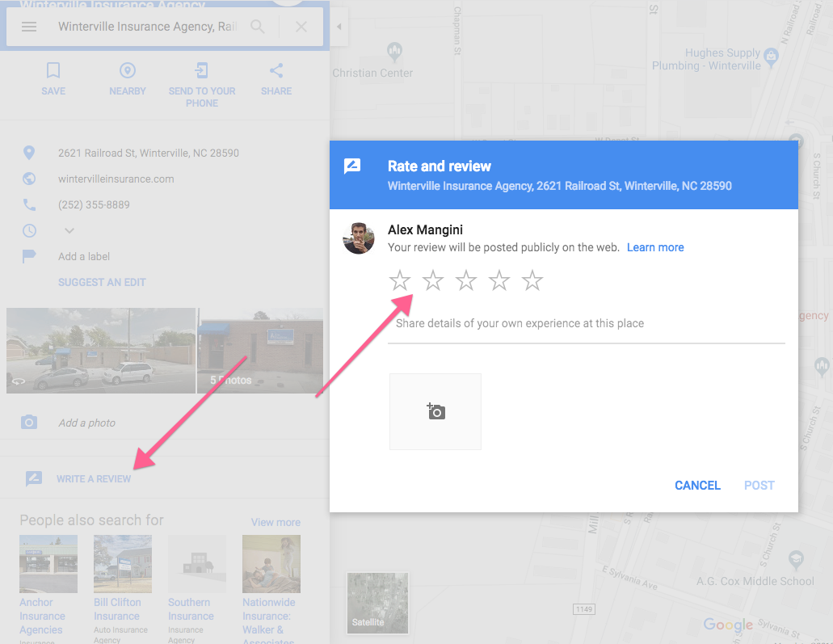Screen dimensions: 833x644
Task: Click POST button in review dialog
Action: [x=759, y=486]
